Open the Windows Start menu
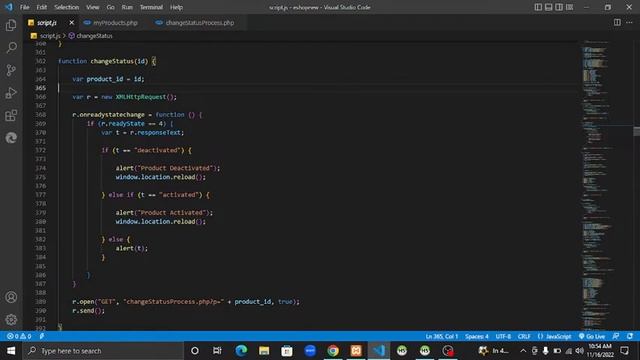This screenshot has height=360, width=640. (11, 351)
